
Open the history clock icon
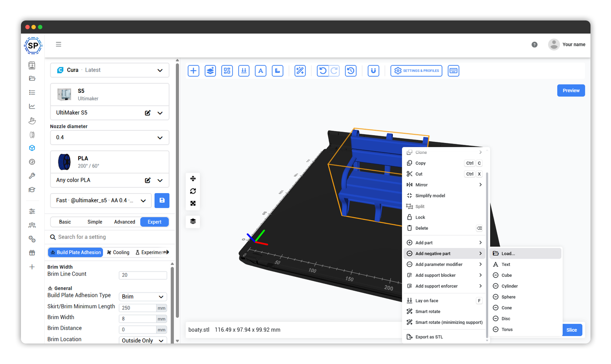[351, 71]
